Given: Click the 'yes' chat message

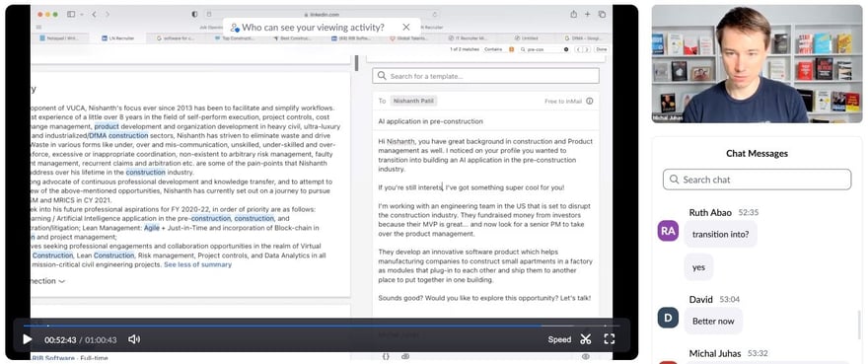Looking at the screenshot, I should point(698,267).
